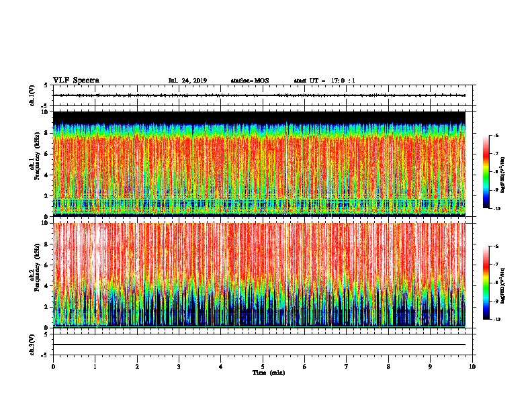
Task: Click the "10" tick ending the Time axis
Action: point(472,367)
